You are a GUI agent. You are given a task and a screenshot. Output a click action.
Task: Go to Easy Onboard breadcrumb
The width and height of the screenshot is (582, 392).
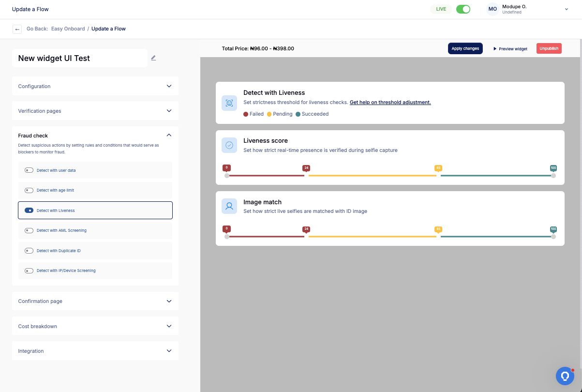point(68,29)
